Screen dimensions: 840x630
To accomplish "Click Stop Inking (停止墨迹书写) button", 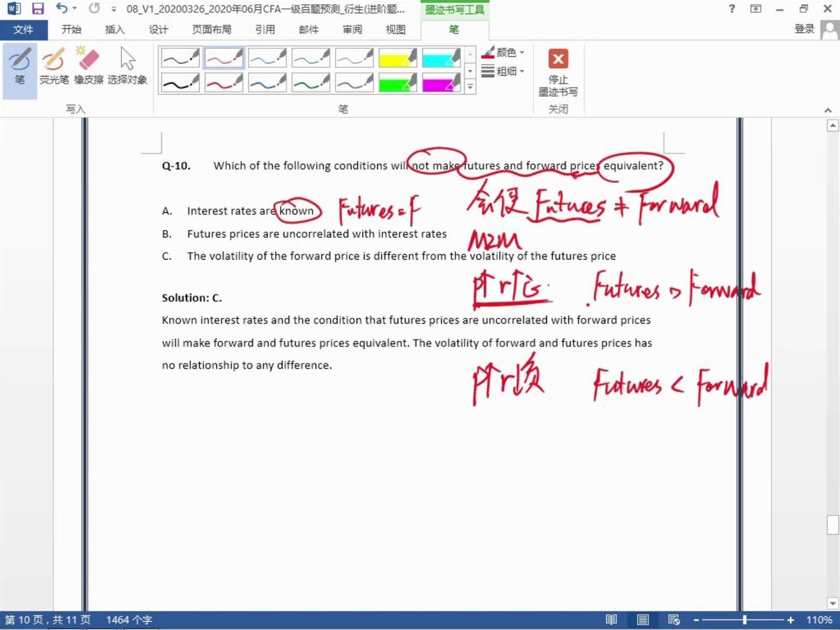I will click(x=558, y=72).
